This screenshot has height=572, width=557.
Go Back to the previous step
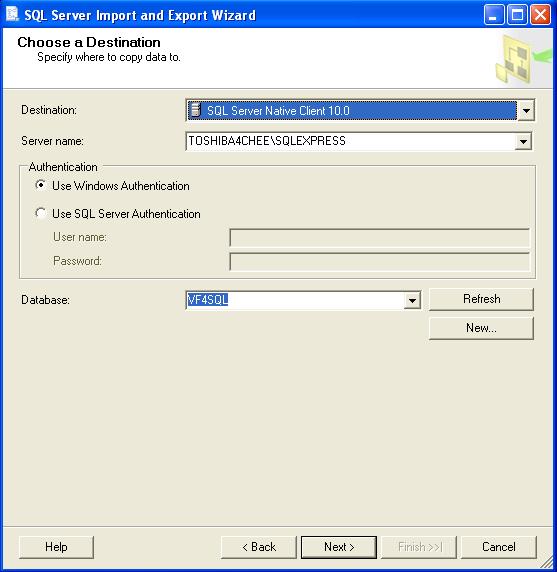click(x=259, y=547)
